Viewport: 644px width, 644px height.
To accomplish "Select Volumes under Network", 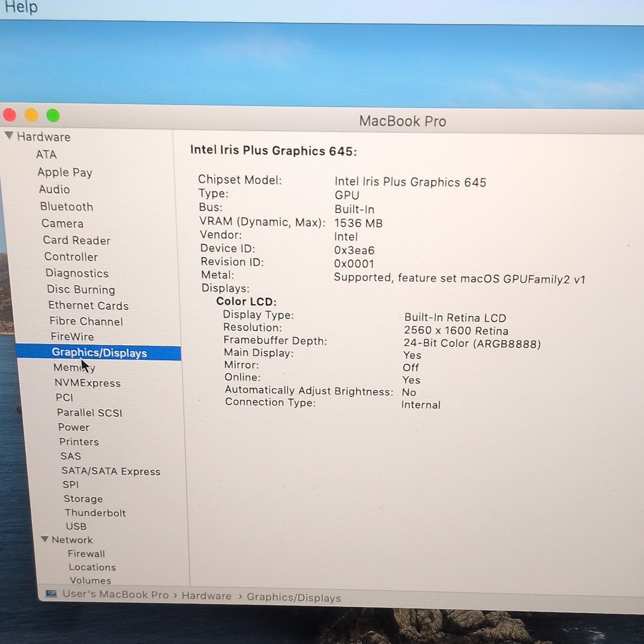I will (x=91, y=580).
